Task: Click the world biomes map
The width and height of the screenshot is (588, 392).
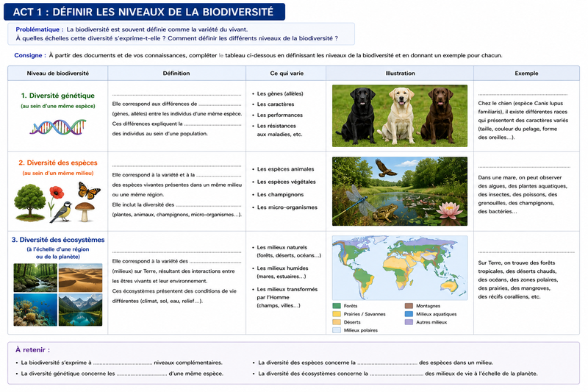Action: [x=400, y=268]
